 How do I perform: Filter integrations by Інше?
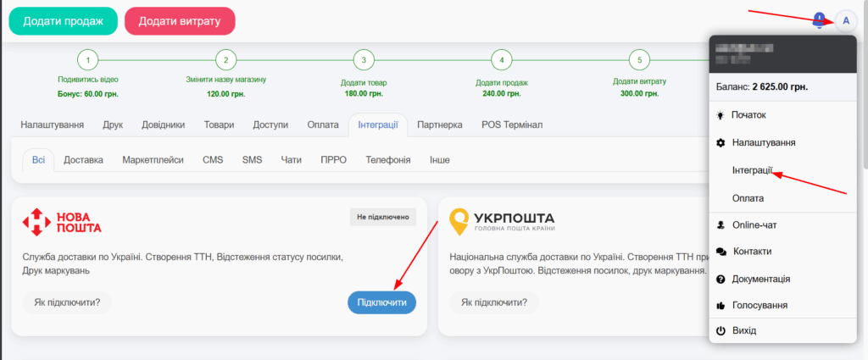pyautogui.click(x=440, y=160)
